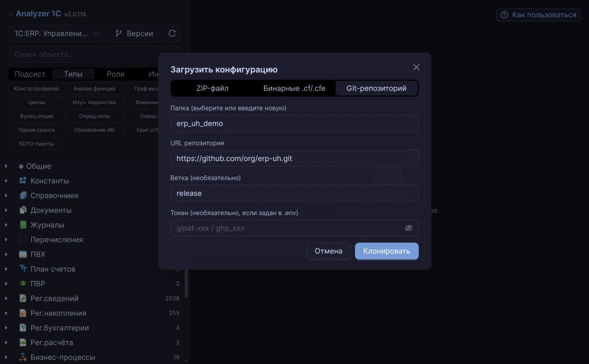589x364 pixels.
Task: Click the Константы icon
Action: tap(23, 181)
